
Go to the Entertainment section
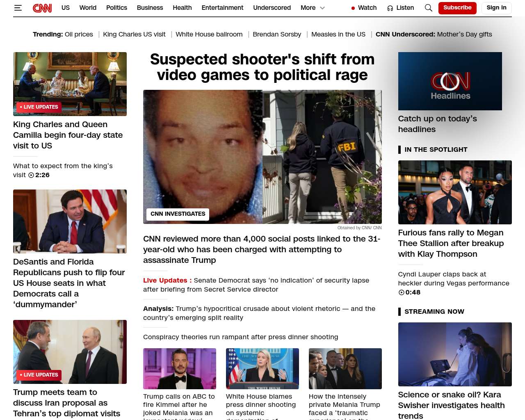(222, 8)
